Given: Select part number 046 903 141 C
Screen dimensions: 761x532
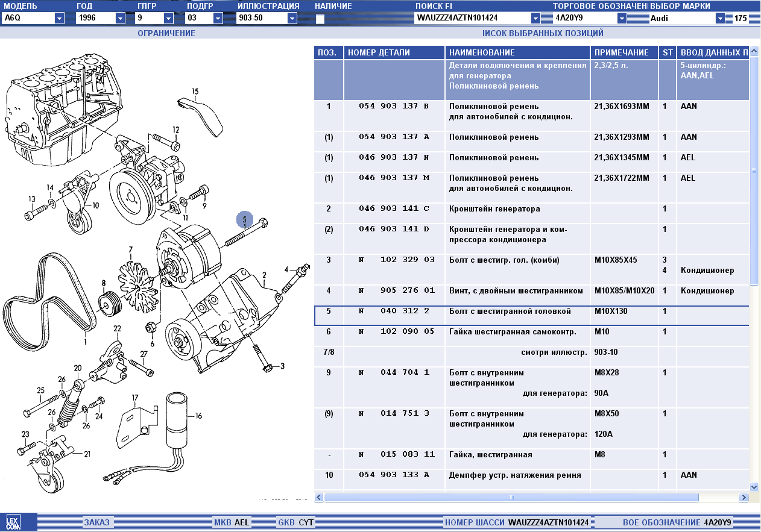Looking at the screenshot, I should pos(394,208).
